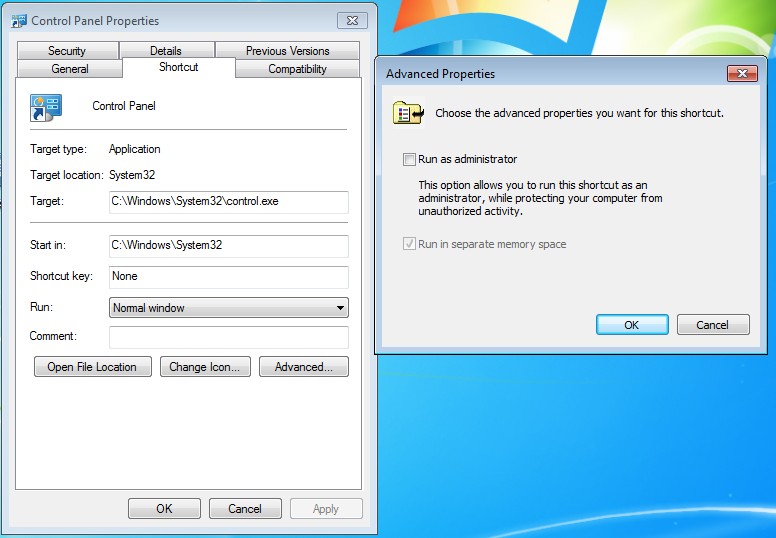Click the 'Choose the advanced properties' heading text
This screenshot has width=776, height=538.
click(579, 113)
